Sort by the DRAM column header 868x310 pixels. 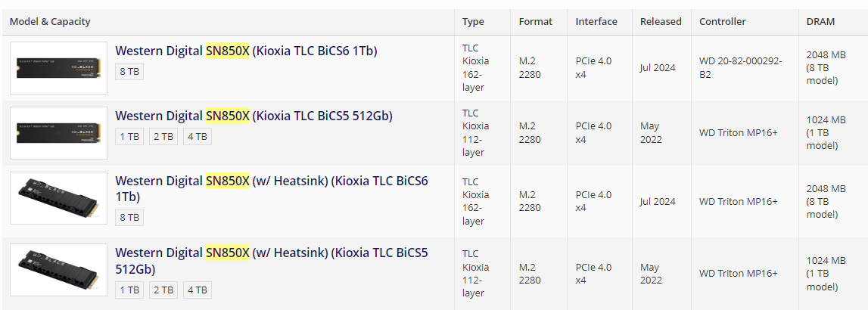820,22
